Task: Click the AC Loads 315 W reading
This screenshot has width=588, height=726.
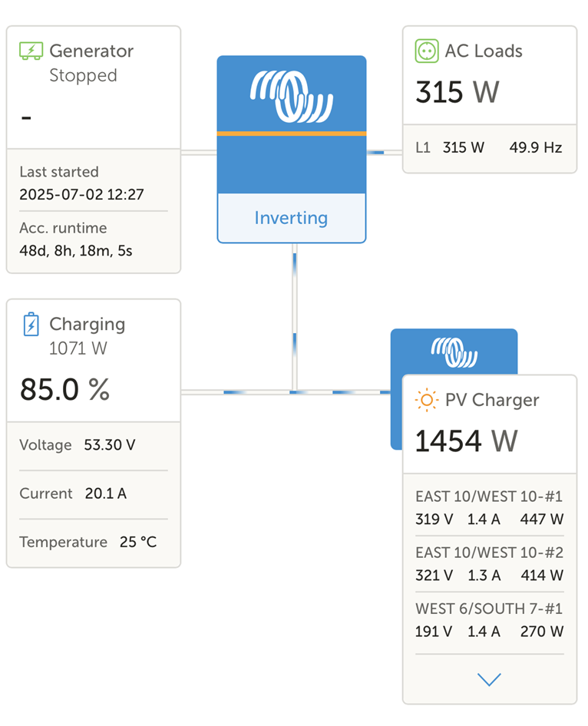Action: (458, 93)
